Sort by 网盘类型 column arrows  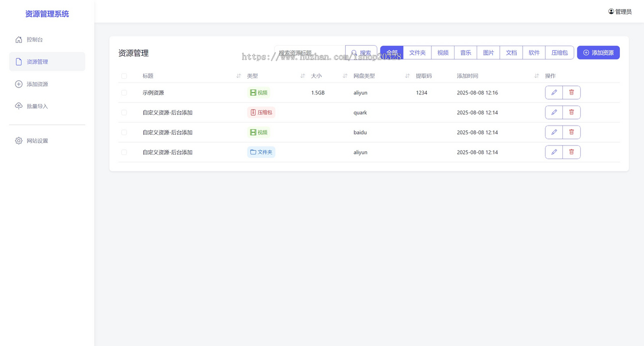click(407, 76)
